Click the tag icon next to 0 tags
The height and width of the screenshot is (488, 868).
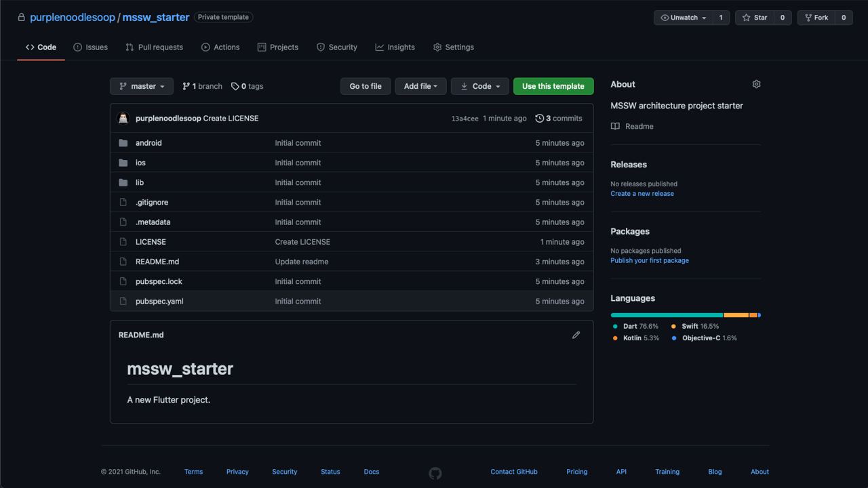pyautogui.click(x=235, y=86)
